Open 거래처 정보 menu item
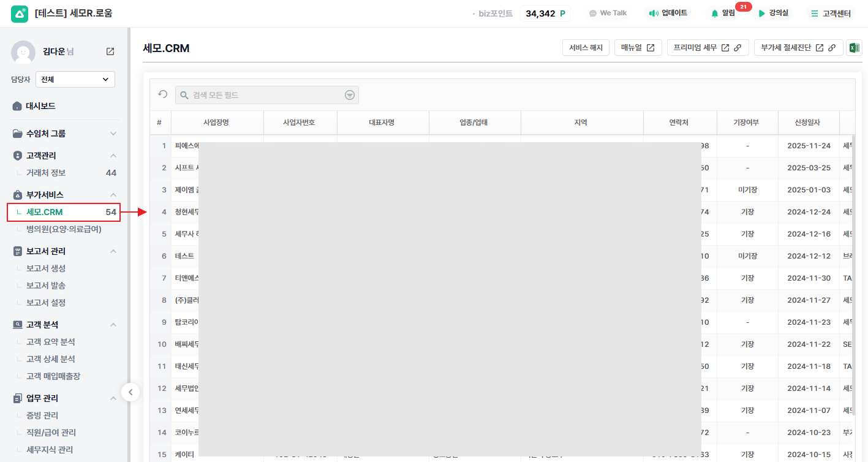The width and height of the screenshot is (868, 462). [46, 173]
